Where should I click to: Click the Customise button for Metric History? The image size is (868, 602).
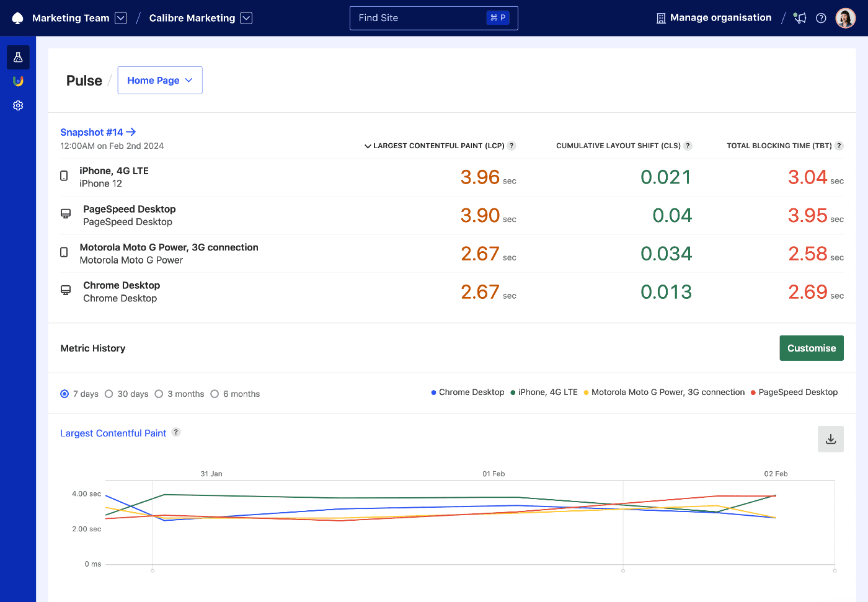tap(811, 348)
